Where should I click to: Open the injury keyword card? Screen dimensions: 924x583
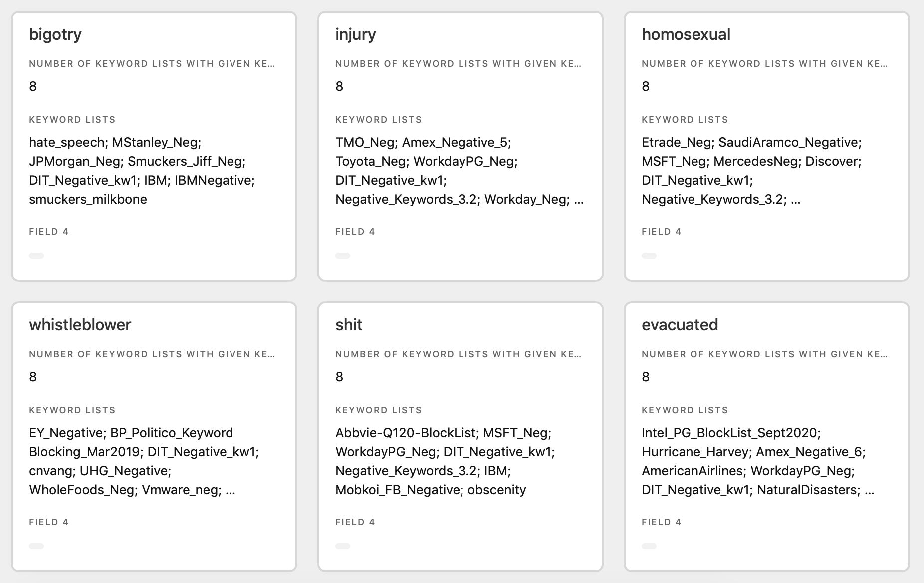coord(356,34)
